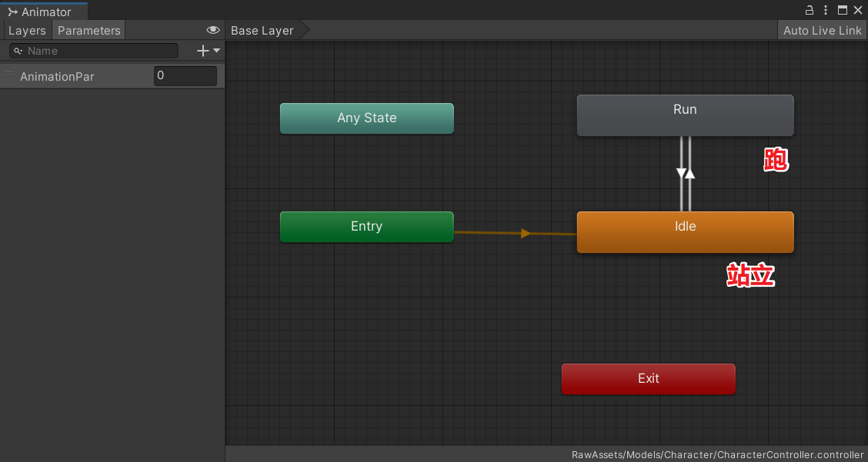Click the CharacterController.controller path text
This screenshot has width=868, height=462.
(x=717, y=454)
